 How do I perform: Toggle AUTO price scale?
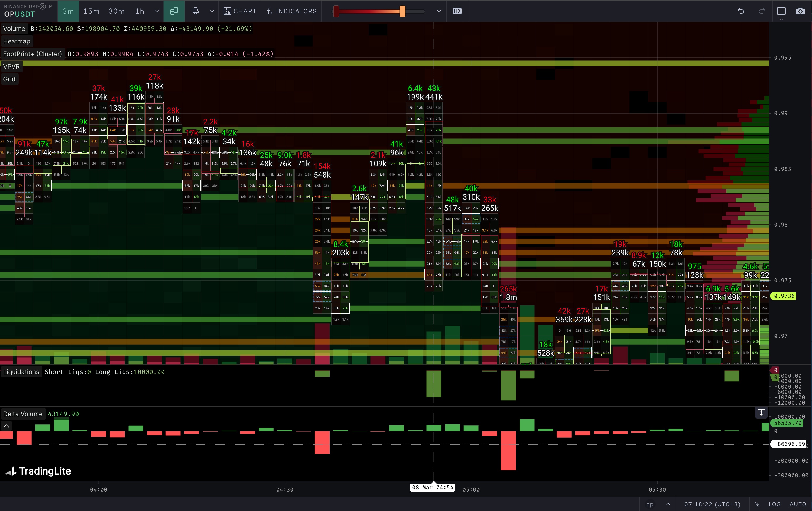(x=798, y=504)
